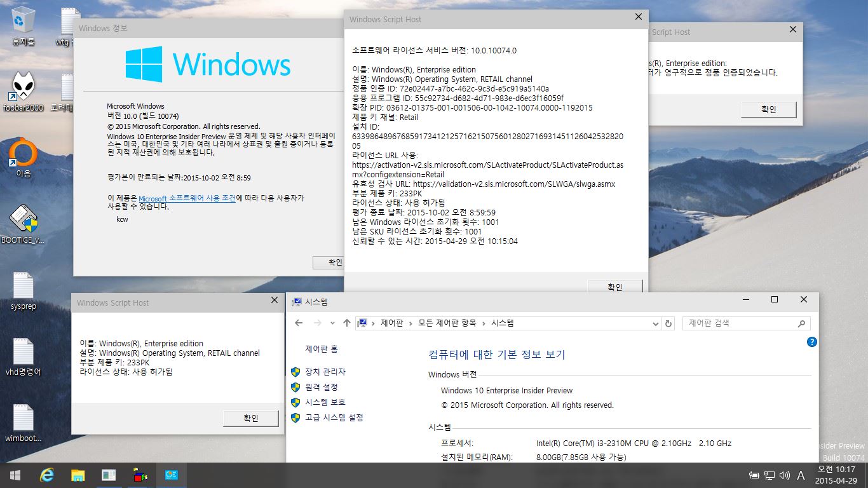Click the help question mark icon

(811, 342)
